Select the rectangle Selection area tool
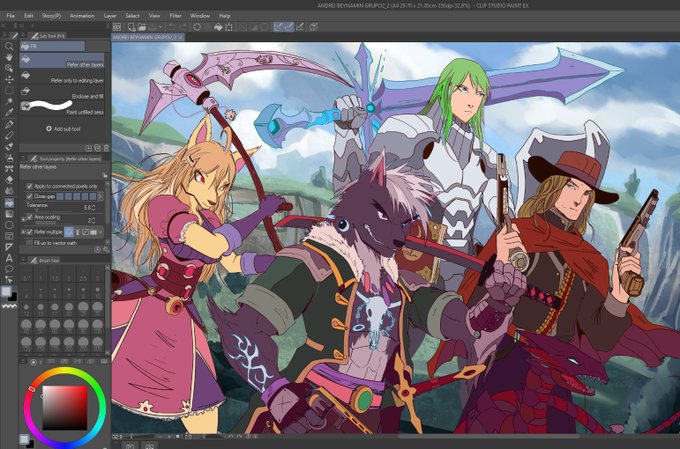 (9, 90)
